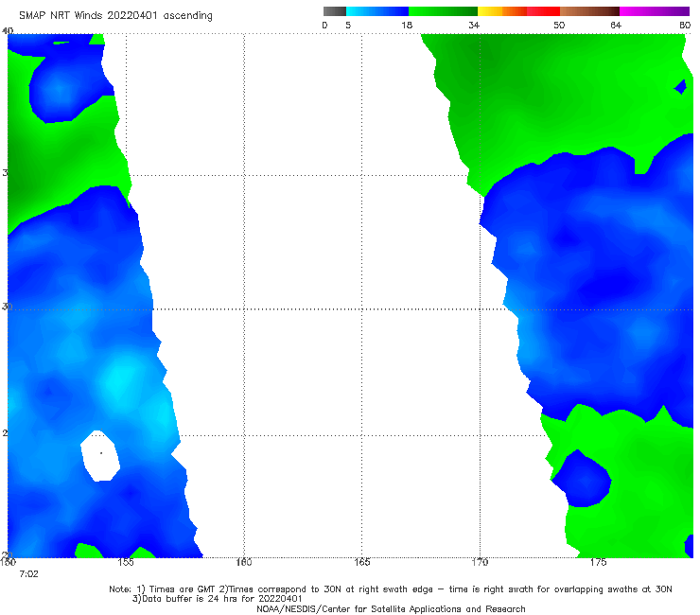Click the note '3)Data buffer is 24 hrs'

tap(218, 599)
